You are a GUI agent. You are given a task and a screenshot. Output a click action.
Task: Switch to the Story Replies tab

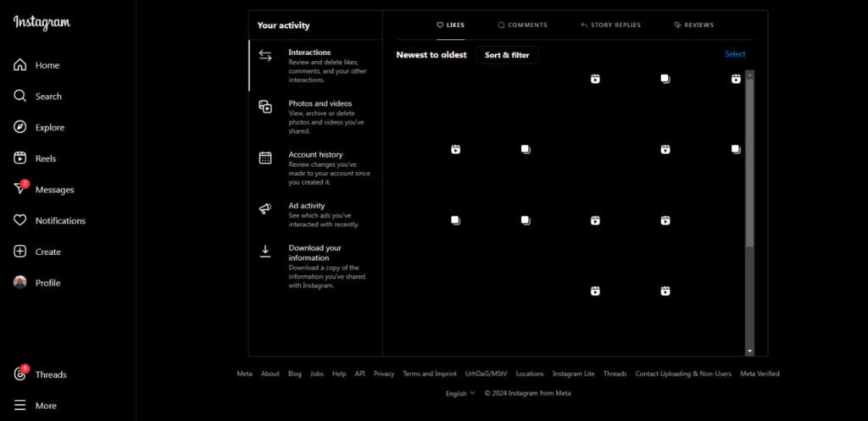pyautogui.click(x=610, y=25)
